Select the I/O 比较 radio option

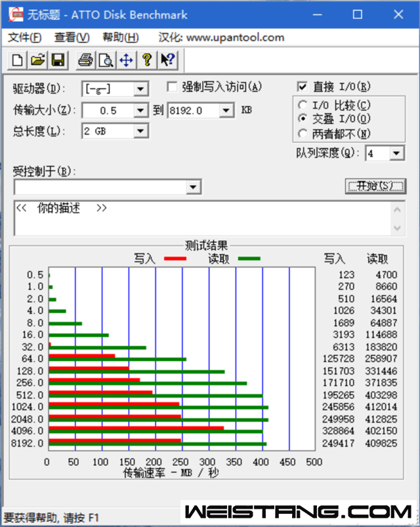pyautogui.click(x=303, y=106)
